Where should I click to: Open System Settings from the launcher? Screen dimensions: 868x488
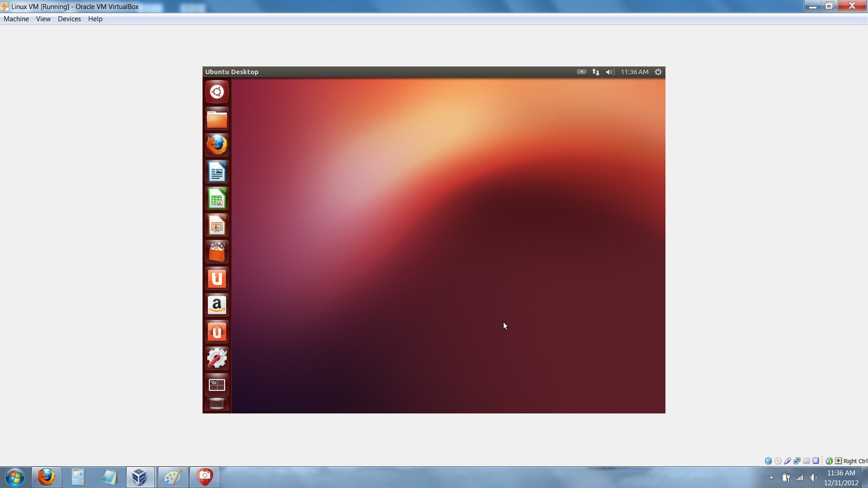(x=217, y=358)
